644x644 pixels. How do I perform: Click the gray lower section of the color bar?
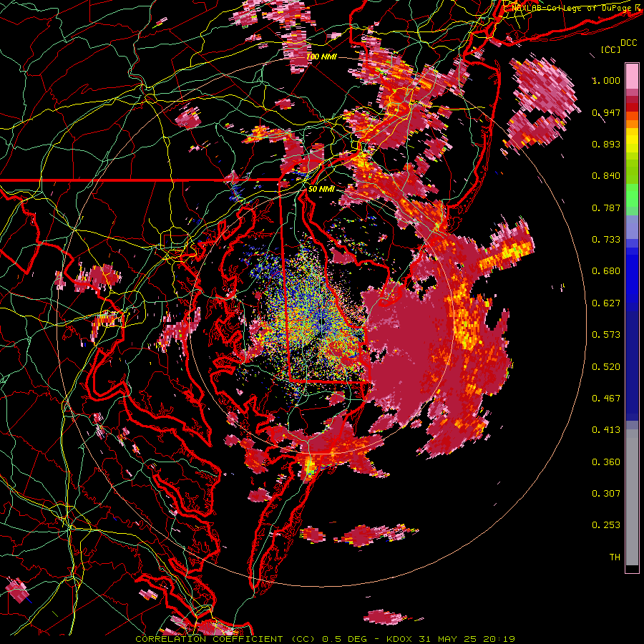632,497
